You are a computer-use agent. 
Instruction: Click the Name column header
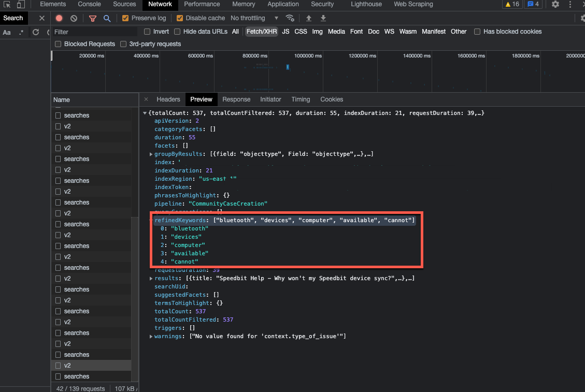point(95,100)
